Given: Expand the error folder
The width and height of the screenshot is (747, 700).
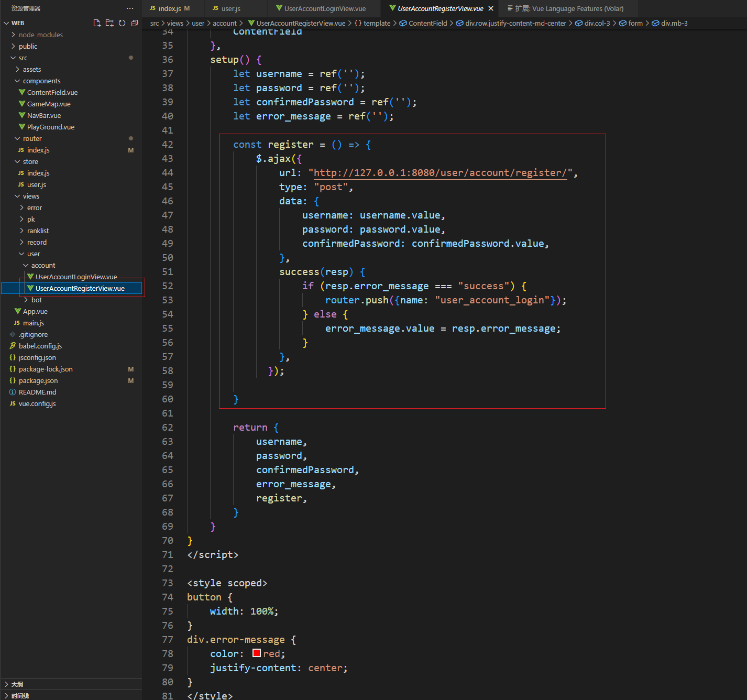Looking at the screenshot, I should coord(35,207).
